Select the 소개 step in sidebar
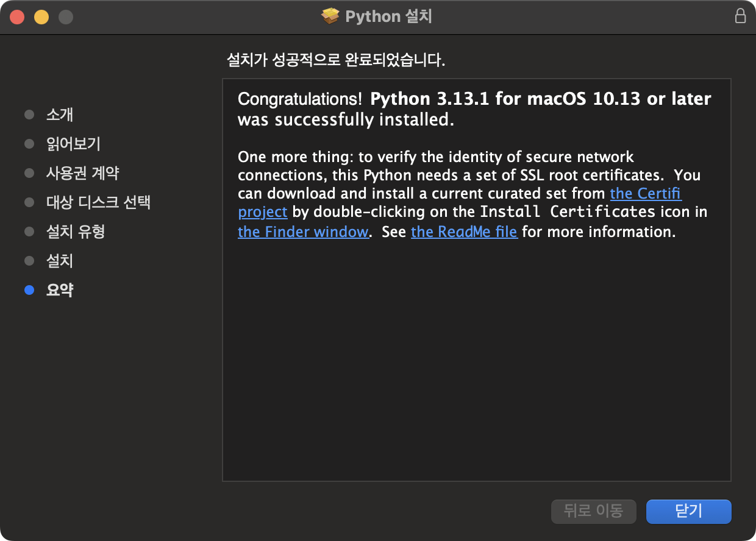 (x=60, y=115)
